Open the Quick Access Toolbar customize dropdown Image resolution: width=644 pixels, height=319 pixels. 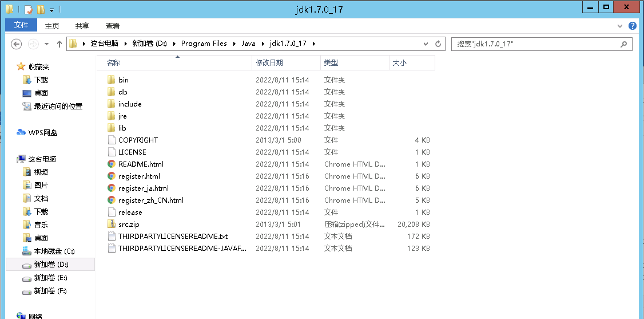coord(51,10)
